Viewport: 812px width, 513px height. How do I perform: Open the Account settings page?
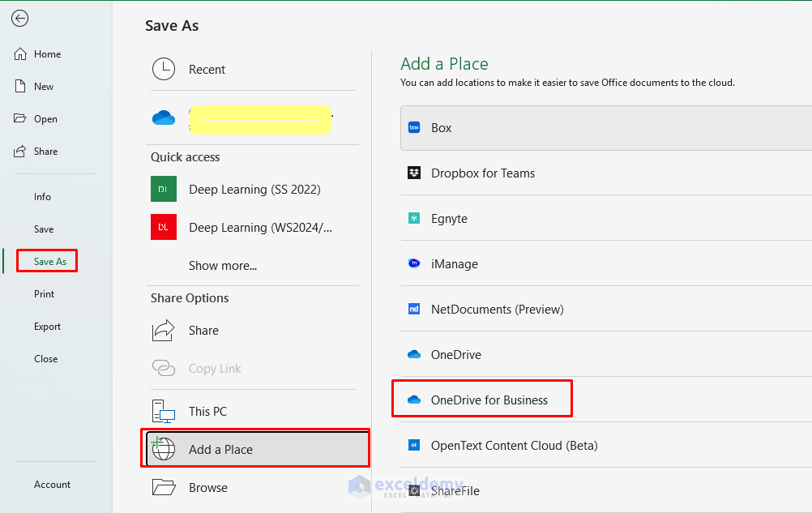pos(52,485)
